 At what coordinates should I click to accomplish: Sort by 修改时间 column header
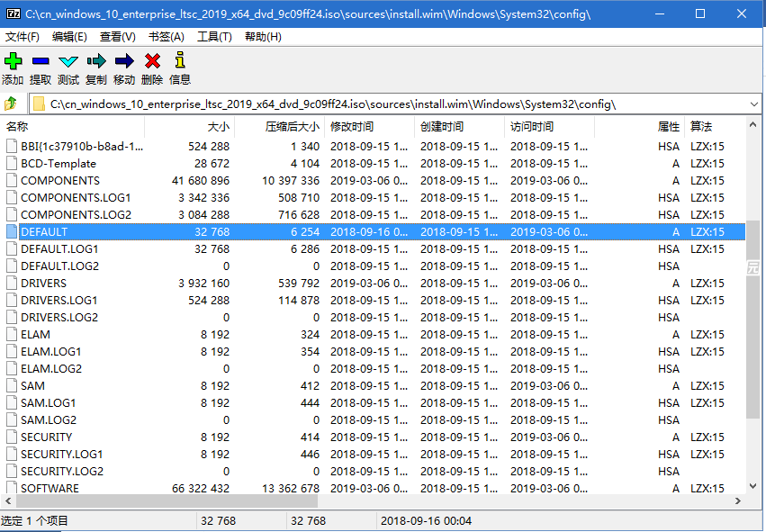click(x=370, y=127)
